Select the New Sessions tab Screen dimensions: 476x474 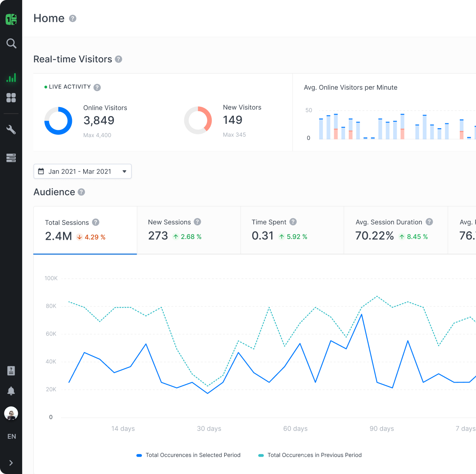pyautogui.click(x=189, y=230)
